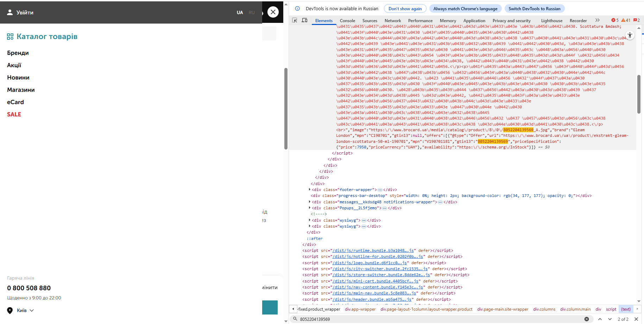Open the Console tab

point(347,21)
